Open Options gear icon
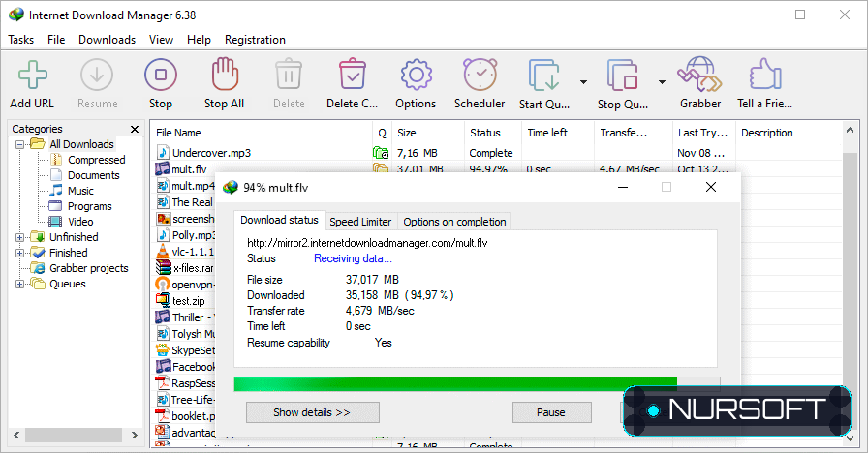The height and width of the screenshot is (453, 868). (x=416, y=75)
